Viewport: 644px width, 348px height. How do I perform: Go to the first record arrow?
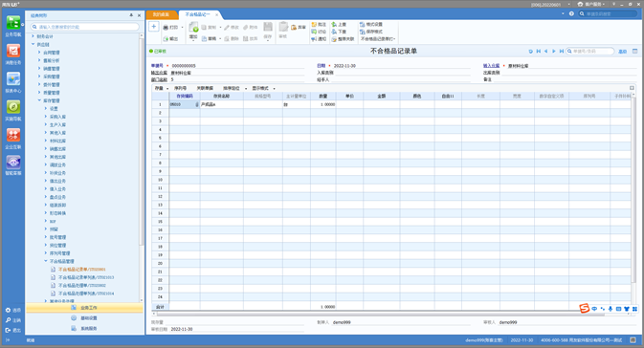(x=539, y=52)
